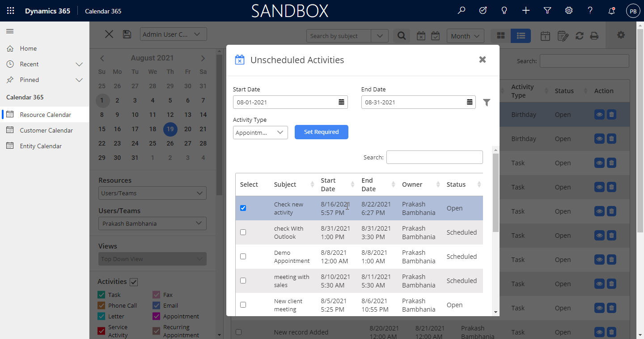Click the Set Required button

point(321,132)
